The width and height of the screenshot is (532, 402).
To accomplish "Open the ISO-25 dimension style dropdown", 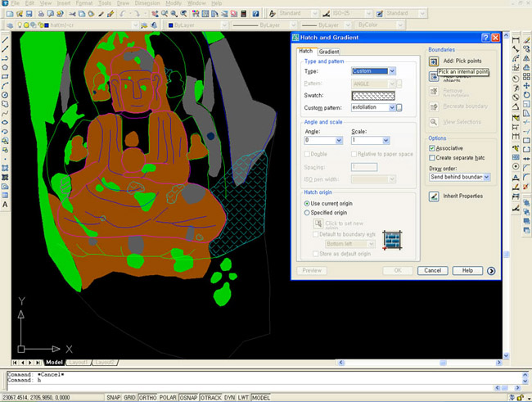I will click(x=369, y=14).
